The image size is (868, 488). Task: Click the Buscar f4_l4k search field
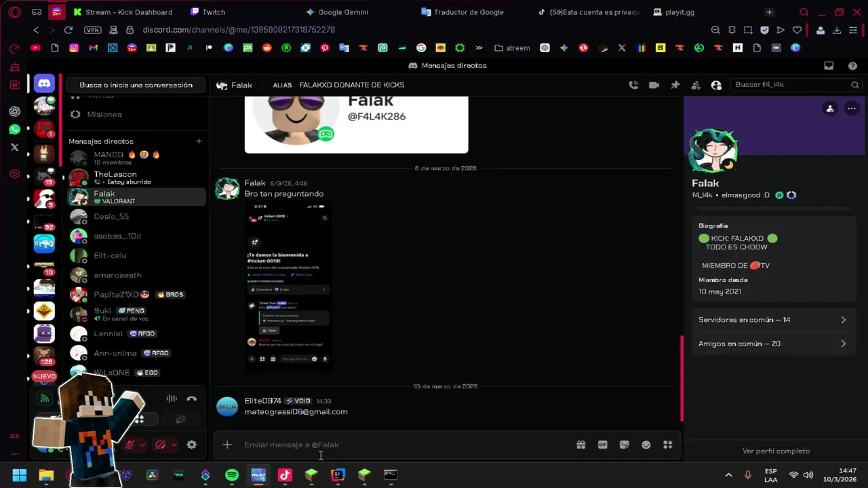click(796, 85)
